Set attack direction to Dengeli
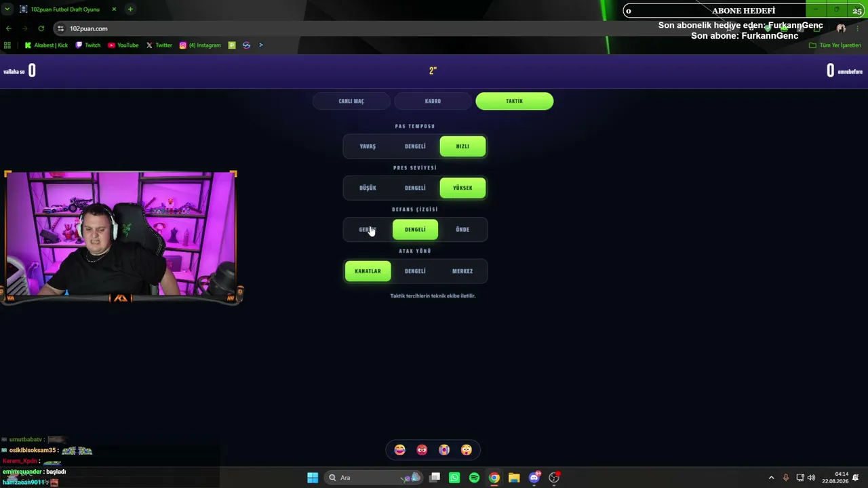The height and width of the screenshot is (488, 868). [x=415, y=271]
